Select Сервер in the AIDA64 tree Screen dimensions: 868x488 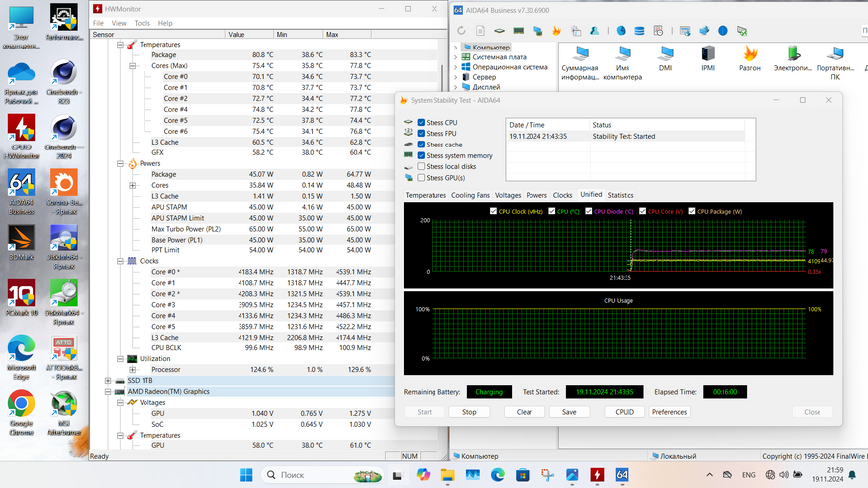point(484,77)
